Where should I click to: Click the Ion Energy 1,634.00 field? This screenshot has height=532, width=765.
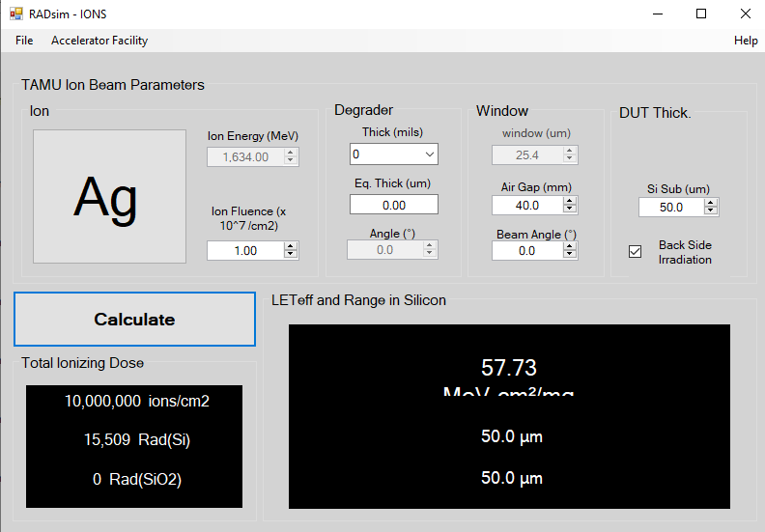point(245,157)
